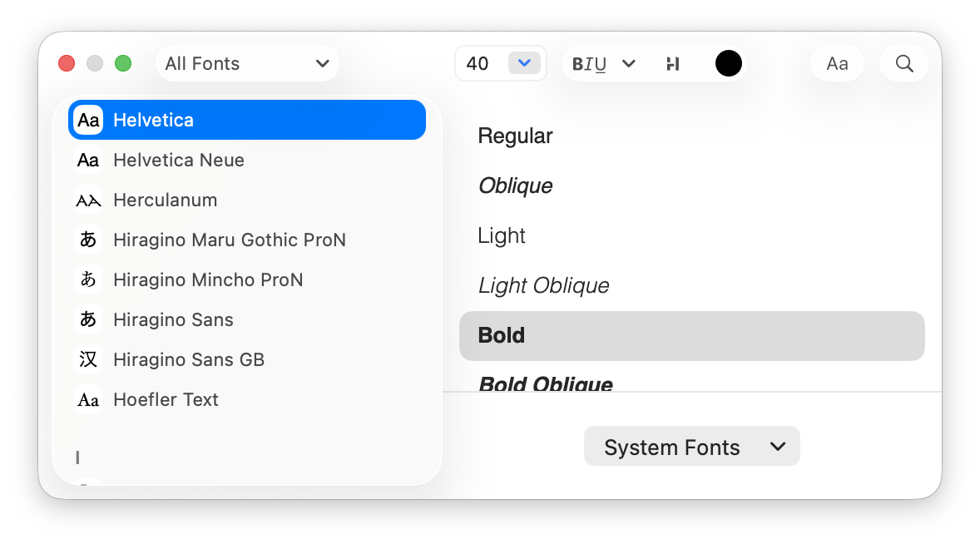The image size is (980, 544).
Task: Select the Light Oblique style
Action: [543, 285]
